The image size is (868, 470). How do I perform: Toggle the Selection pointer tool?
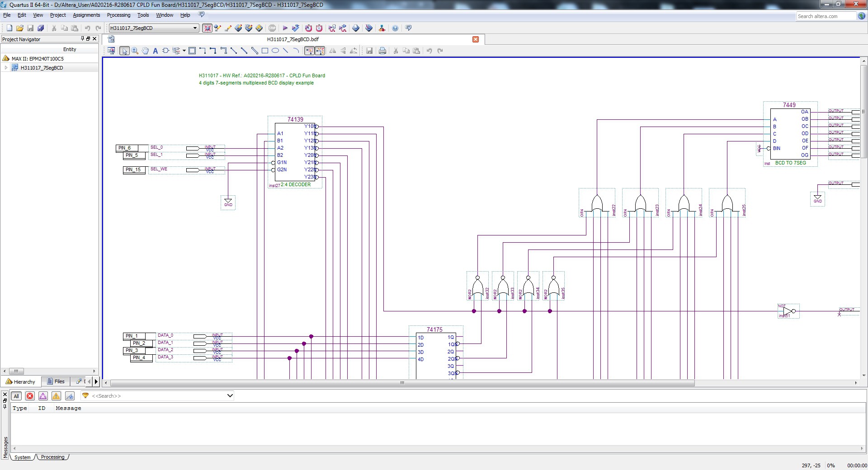[124, 51]
